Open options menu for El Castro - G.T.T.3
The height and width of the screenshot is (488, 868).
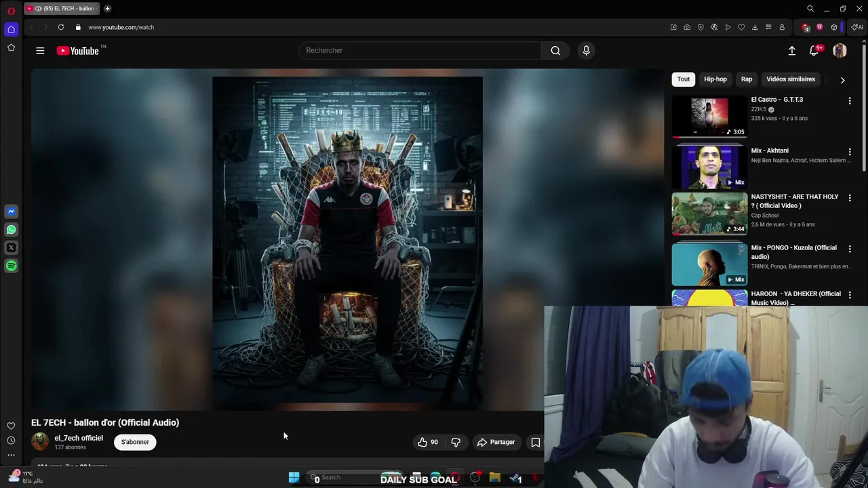tap(850, 100)
